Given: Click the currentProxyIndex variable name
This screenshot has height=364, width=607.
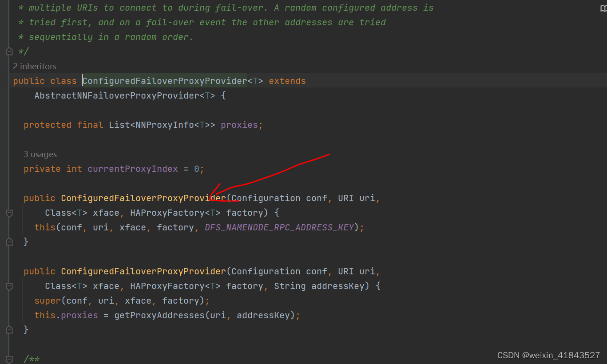Looking at the screenshot, I should [x=132, y=169].
